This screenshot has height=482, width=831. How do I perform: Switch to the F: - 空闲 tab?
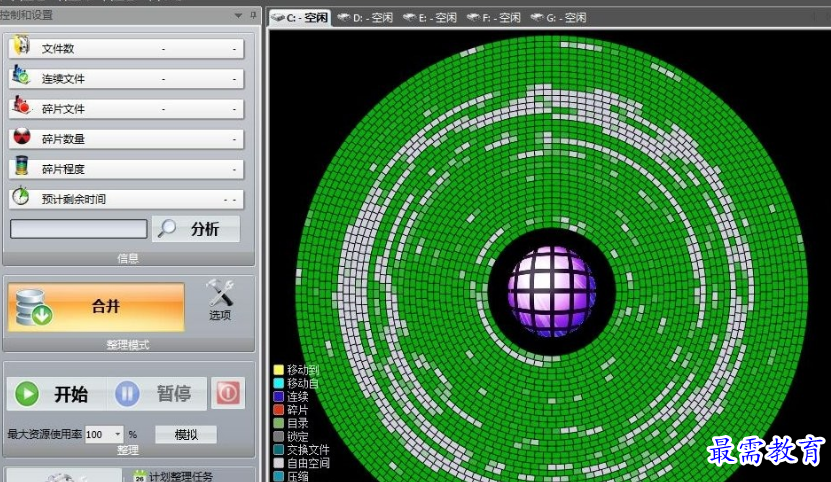[x=494, y=17]
